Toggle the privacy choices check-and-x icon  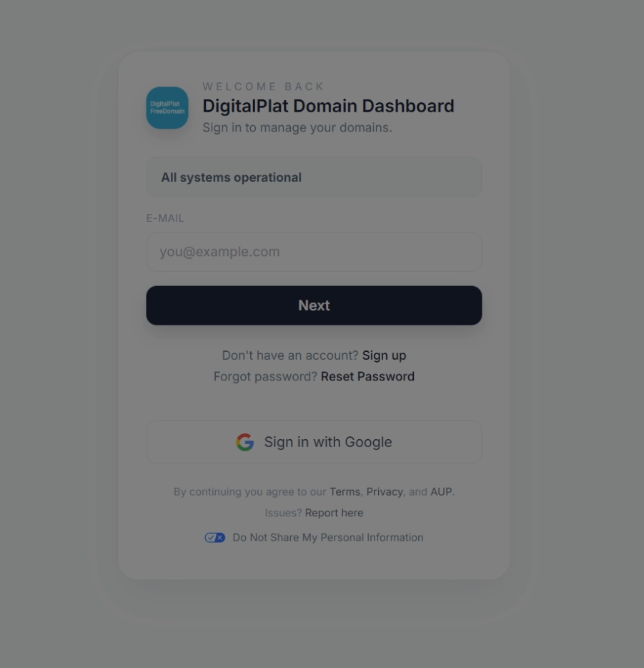tap(215, 538)
